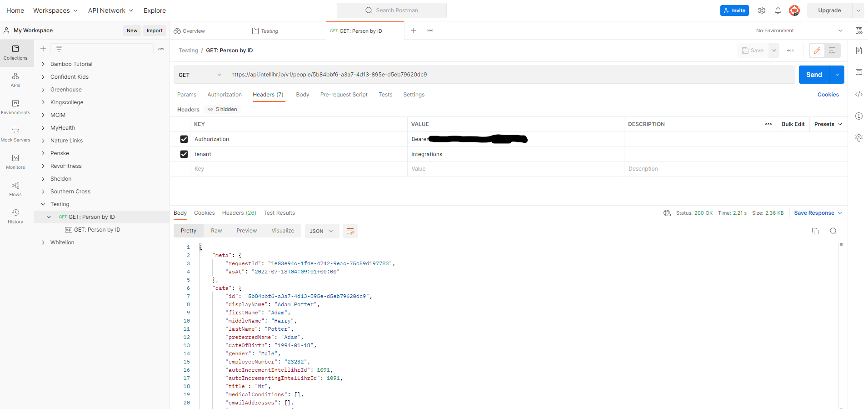Click the Invite button
Viewport: 868px width, 409px height.
734,10
